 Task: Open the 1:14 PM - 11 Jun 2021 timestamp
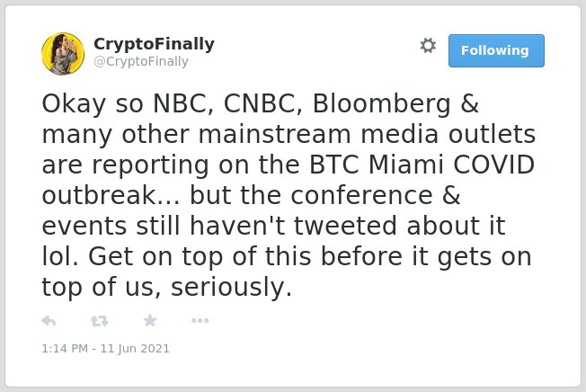pyautogui.click(x=105, y=349)
